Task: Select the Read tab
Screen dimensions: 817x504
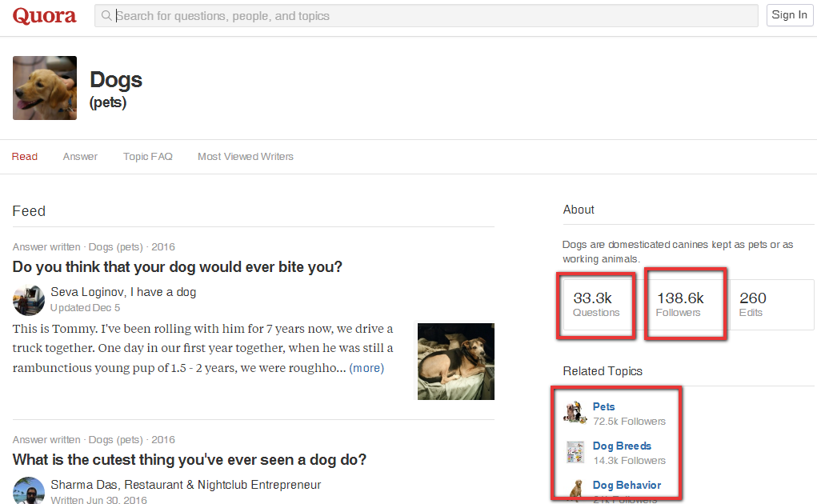Action: click(x=25, y=157)
